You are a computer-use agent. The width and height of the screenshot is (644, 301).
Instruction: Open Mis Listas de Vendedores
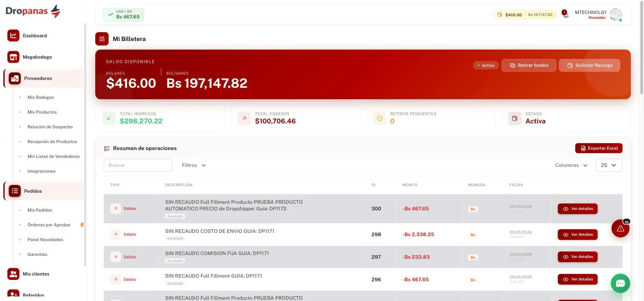[x=53, y=156]
